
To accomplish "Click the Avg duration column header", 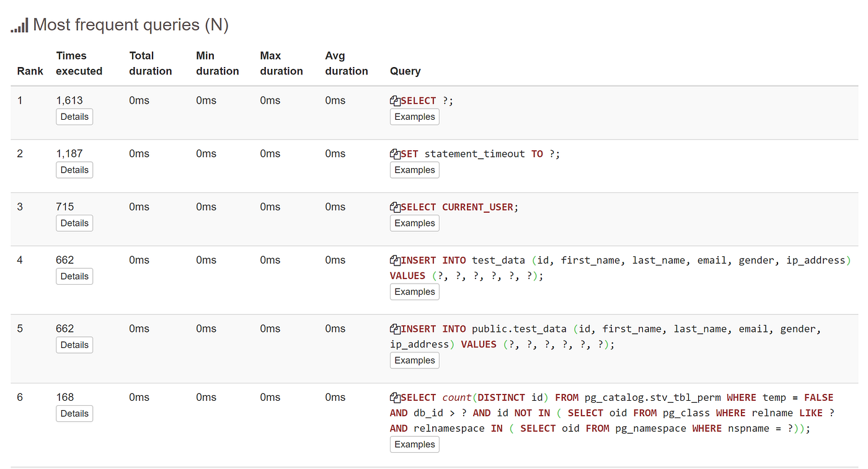I will pyautogui.click(x=347, y=63).
